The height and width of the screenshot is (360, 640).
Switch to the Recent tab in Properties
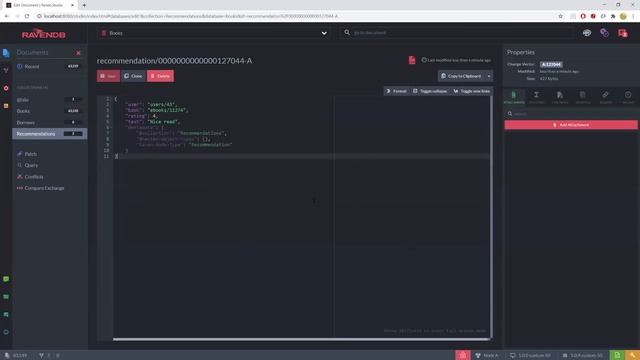[x=628, y=97]
